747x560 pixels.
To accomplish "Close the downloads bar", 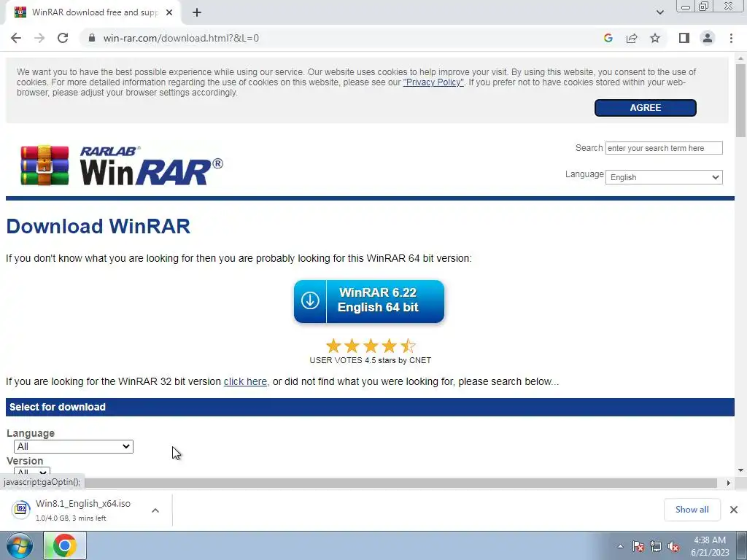I will tap(734, 510).
